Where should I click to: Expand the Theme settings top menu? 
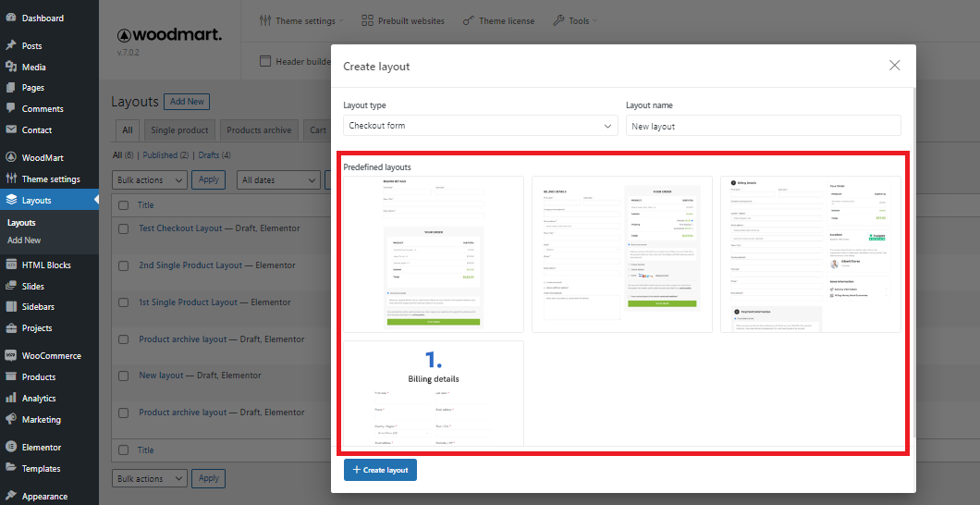pos(301,20)
